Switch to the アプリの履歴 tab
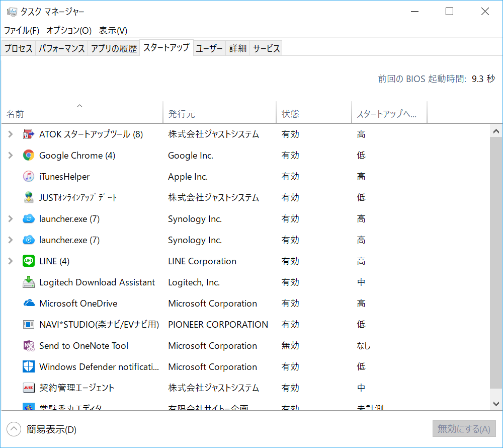Image resolution: width=503 pixels, height=448 pixels. click(114, 48)
